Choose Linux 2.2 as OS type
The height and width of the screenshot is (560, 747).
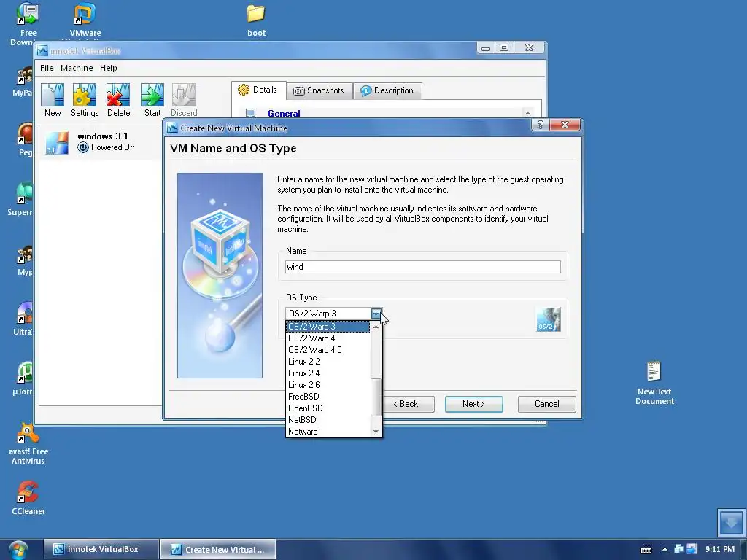(328, 362)
